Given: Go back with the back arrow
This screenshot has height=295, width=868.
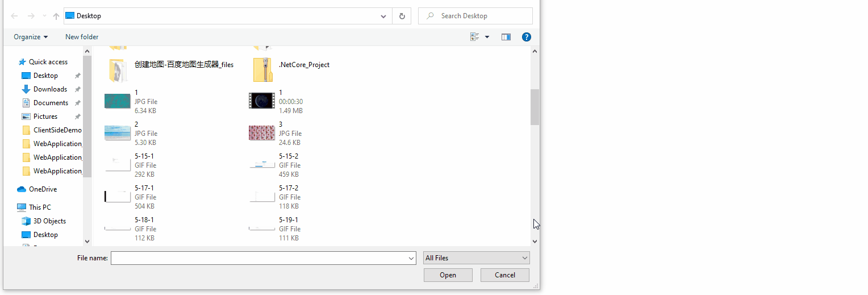Looking at the screenshot, I should point(15,16).
